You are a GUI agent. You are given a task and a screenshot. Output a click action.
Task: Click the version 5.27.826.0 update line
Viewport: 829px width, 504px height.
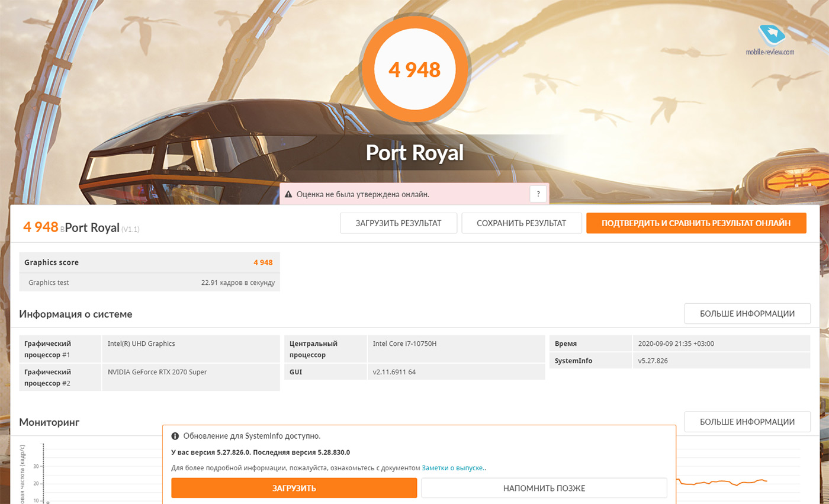(x=261, y=452)
